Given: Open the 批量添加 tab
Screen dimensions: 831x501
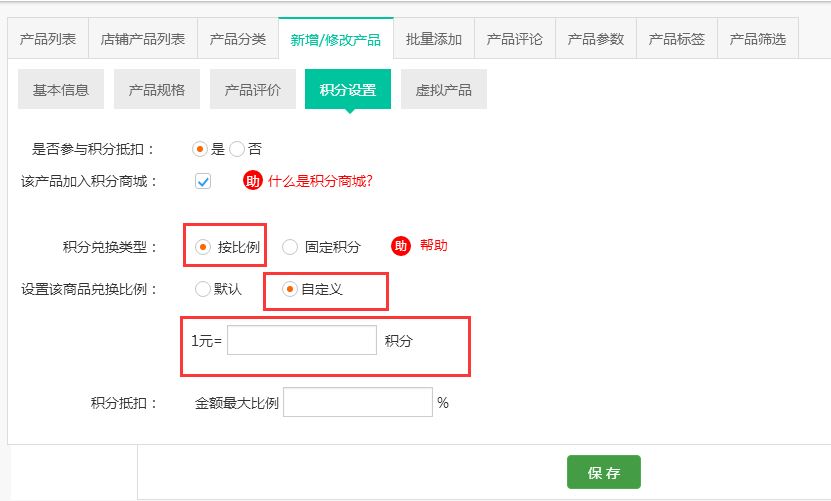Looking at the screenshot, I should [x=434, y=40].
